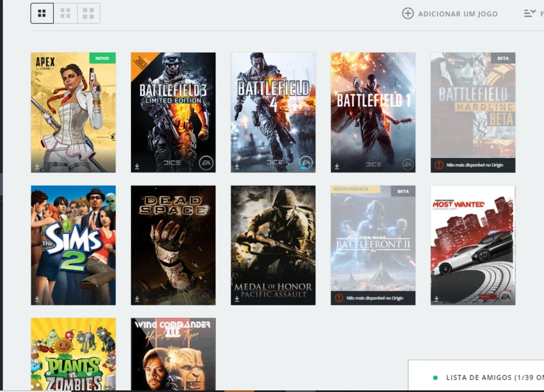
Task: Click the green online status dot
Action: coord(435,378)
